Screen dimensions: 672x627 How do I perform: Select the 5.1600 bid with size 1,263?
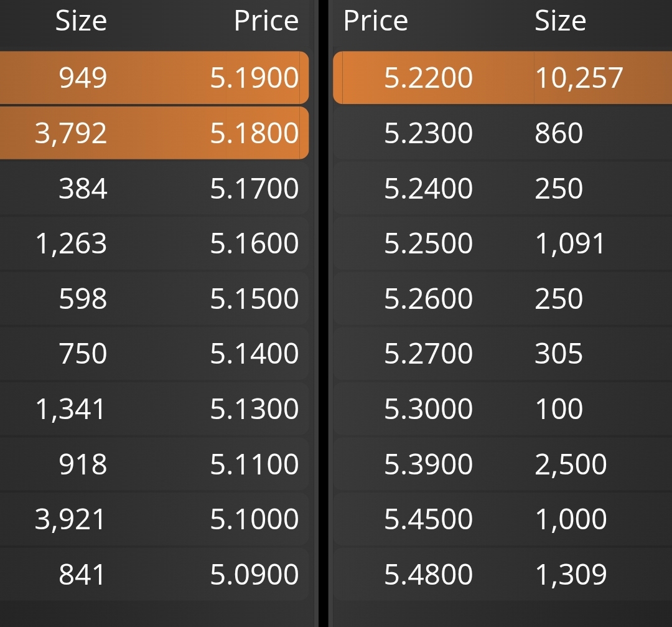154,243
